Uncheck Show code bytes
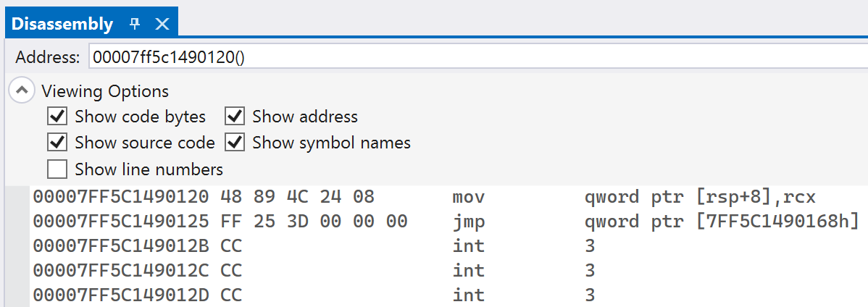The image size is (868, 307). tap(57, 117)
